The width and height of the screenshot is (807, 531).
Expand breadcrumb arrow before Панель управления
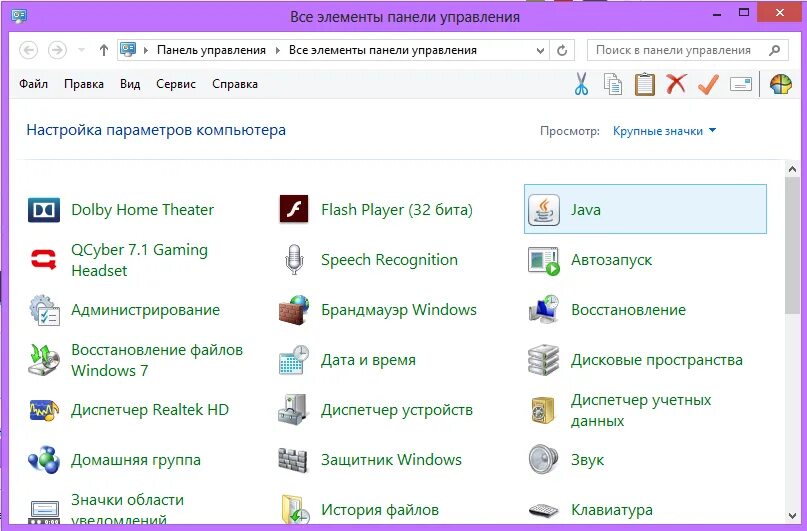(146, 50)
